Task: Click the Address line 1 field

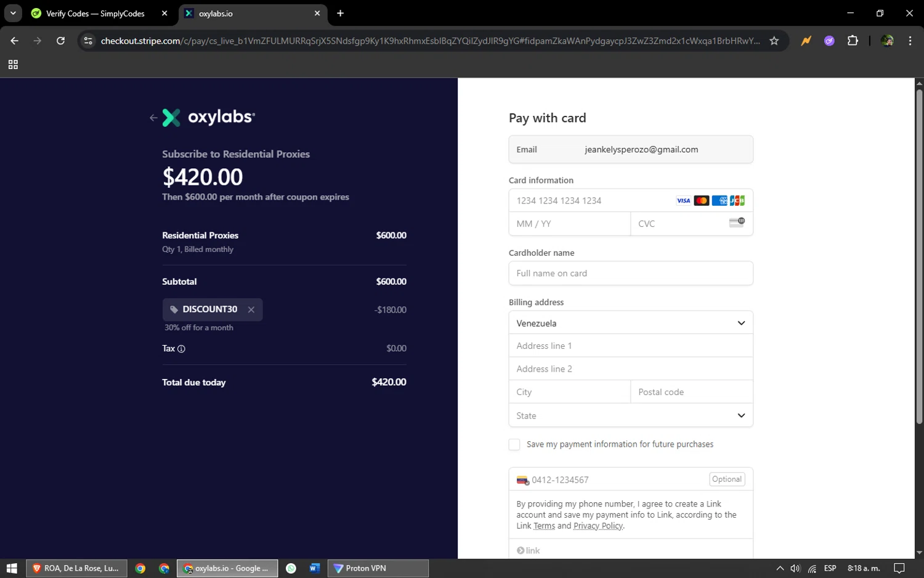Action: 631,346
